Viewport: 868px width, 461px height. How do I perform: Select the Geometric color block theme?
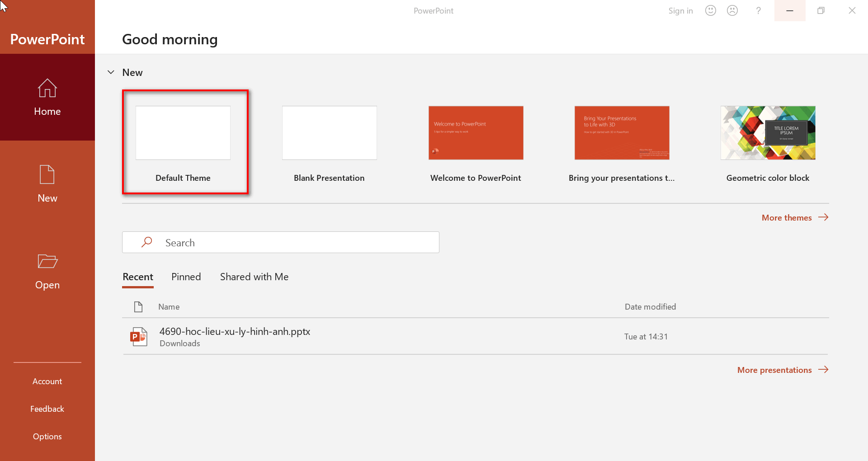768,133
